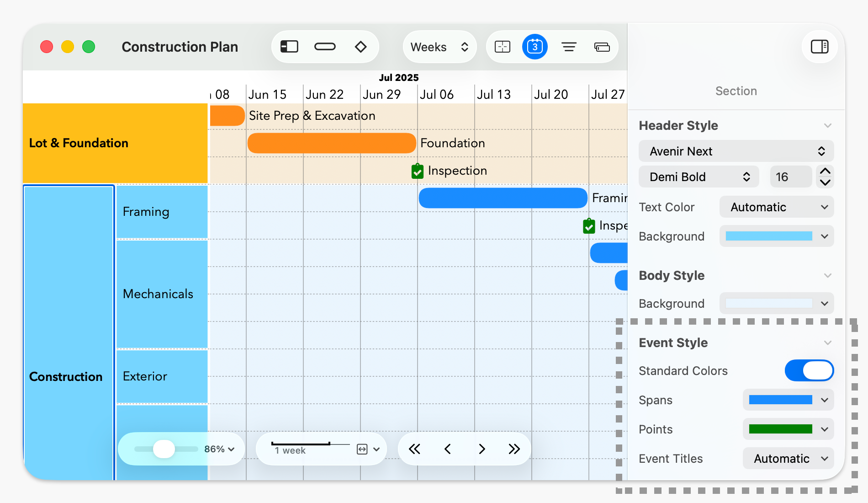Open the Points color swatch picker
Screen dimensions: 868x503
pyautogui.click(x=788, y=429)
